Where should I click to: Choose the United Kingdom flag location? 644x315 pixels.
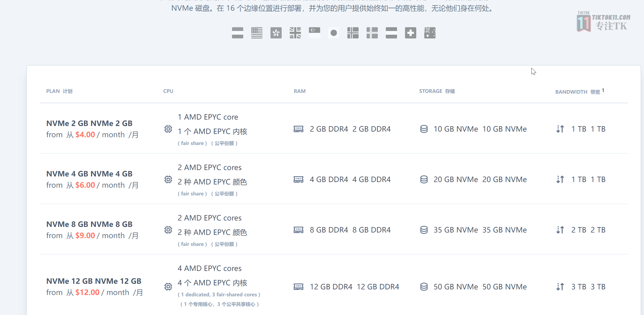pyautogui.click(x=295, y=33)
